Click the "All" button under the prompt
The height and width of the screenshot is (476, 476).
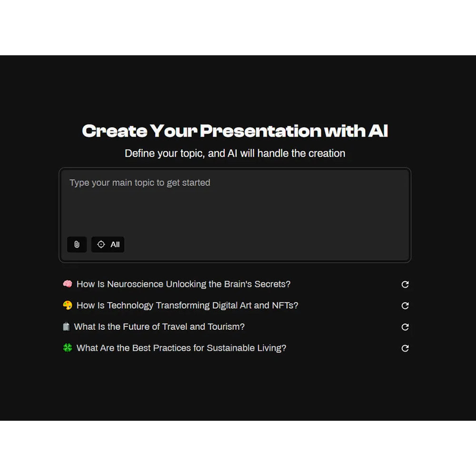coord(108,244)
